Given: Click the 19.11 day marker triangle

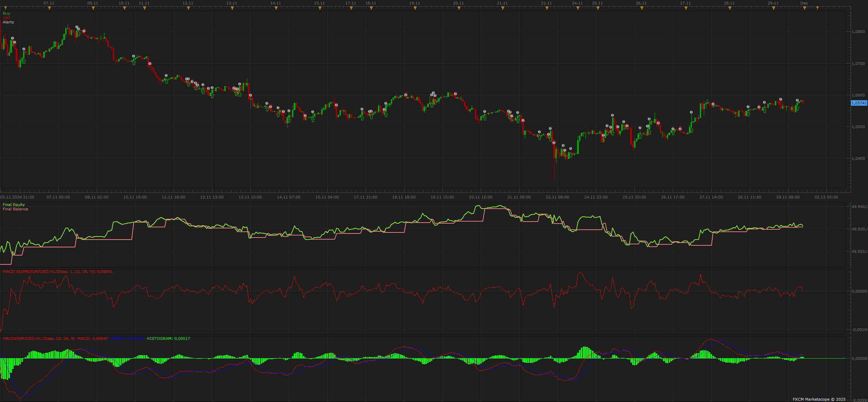Looking at the screenshot, I should [x=415, y=8].
